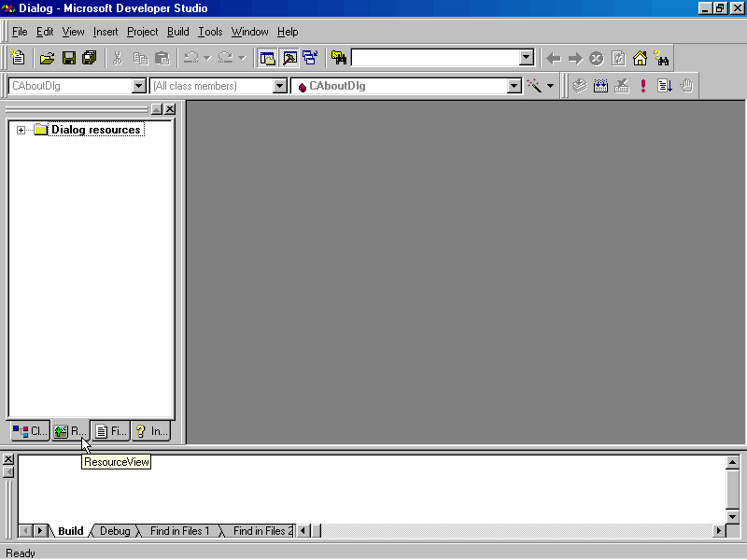The image size is (747, 560).
Task: Click the New Text File toolbar icon
Action: click(x=18, y=58)
